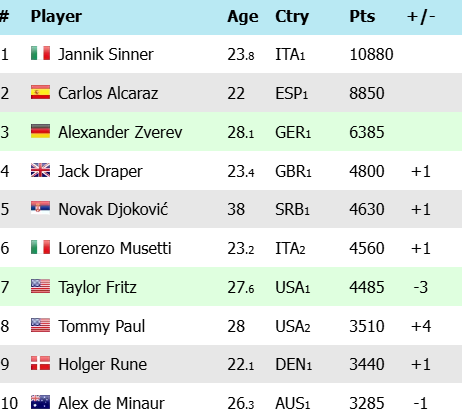Sort table by the Pts column header
462x416 pixels.
[362, 16]
